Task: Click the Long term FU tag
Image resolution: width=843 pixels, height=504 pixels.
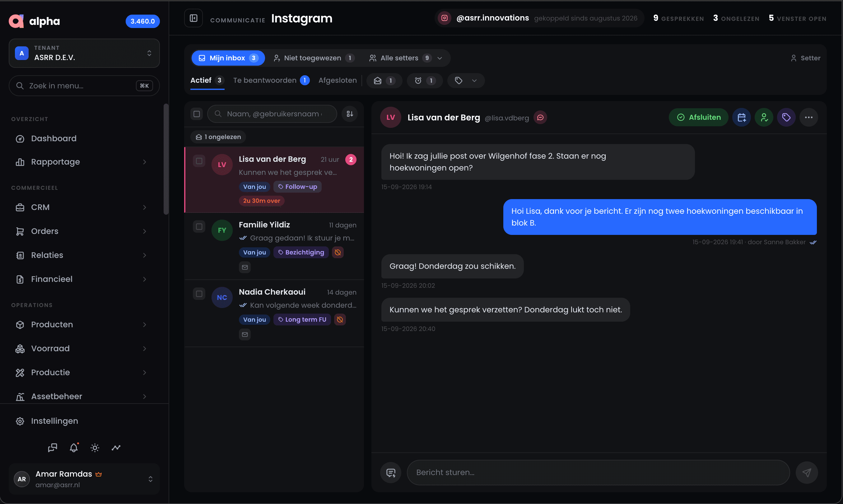Action: pos(302,320)
